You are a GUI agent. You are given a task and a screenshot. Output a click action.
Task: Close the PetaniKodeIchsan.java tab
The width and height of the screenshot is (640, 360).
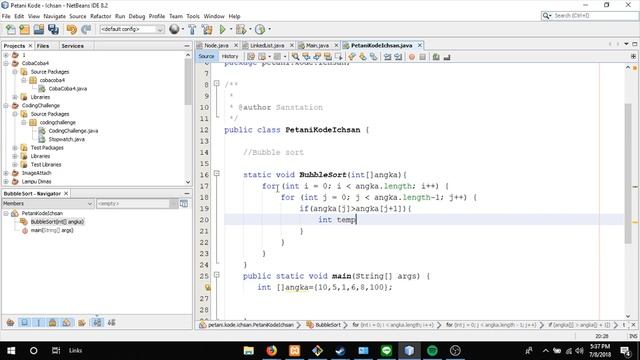[419, 45]
